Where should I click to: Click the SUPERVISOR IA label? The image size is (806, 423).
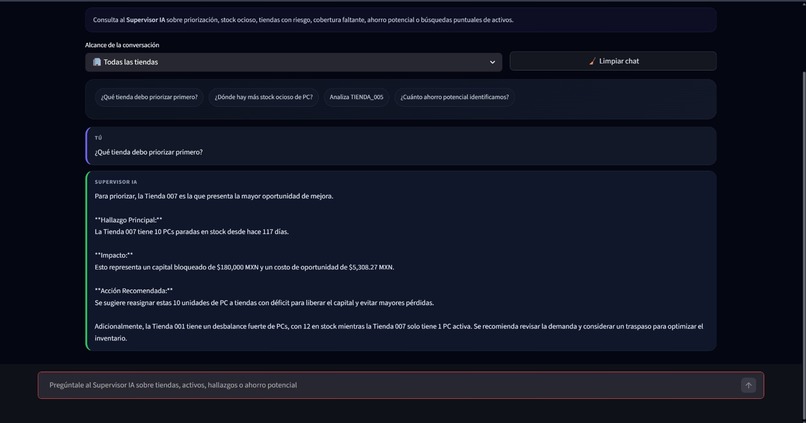point(116,182)
